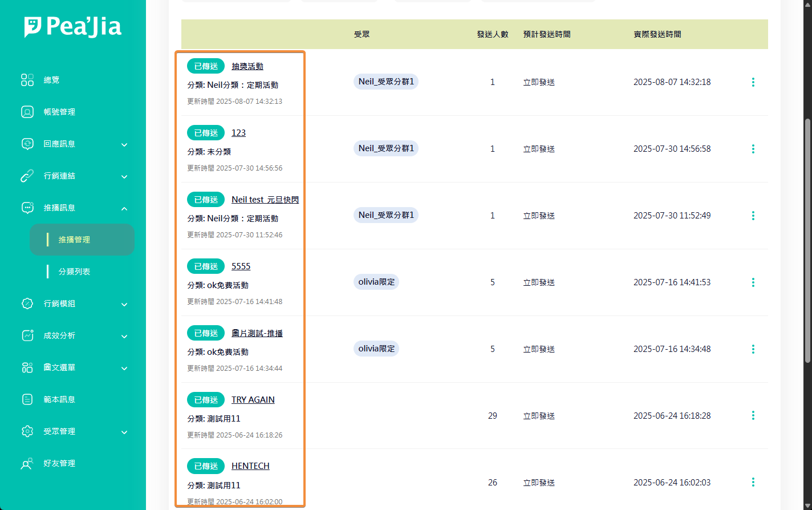The height and width of the screenshot is (510, 812).
Task: Expand the 成效分析 menu
Action: pyautogui.click(x=124, y=336)
